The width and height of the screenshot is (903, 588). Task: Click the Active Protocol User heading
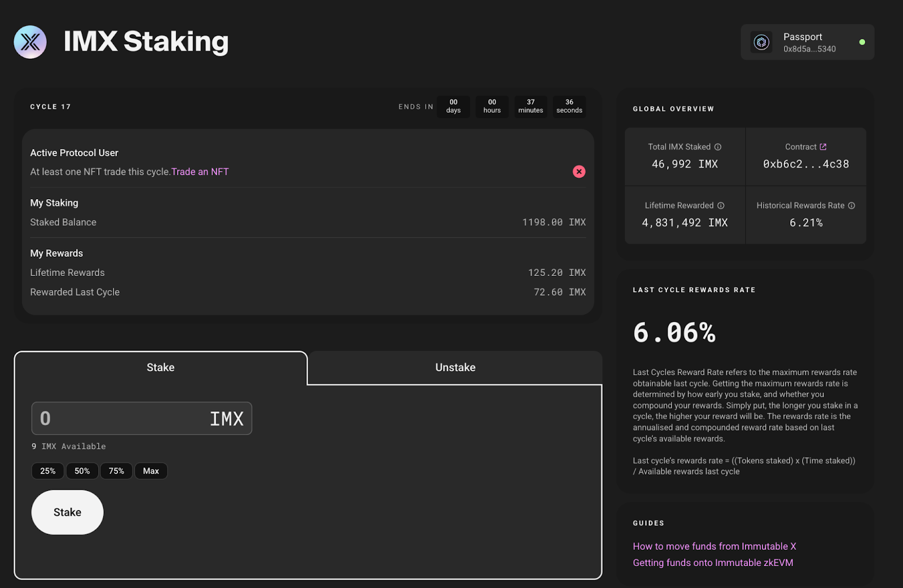74,153
